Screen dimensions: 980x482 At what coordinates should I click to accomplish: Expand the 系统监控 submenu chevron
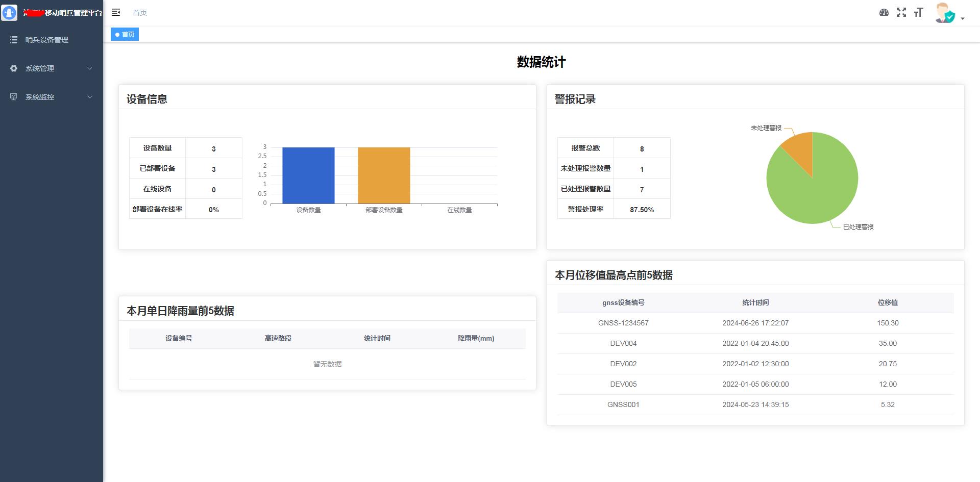pyautogui.click(x=90, y=97)
